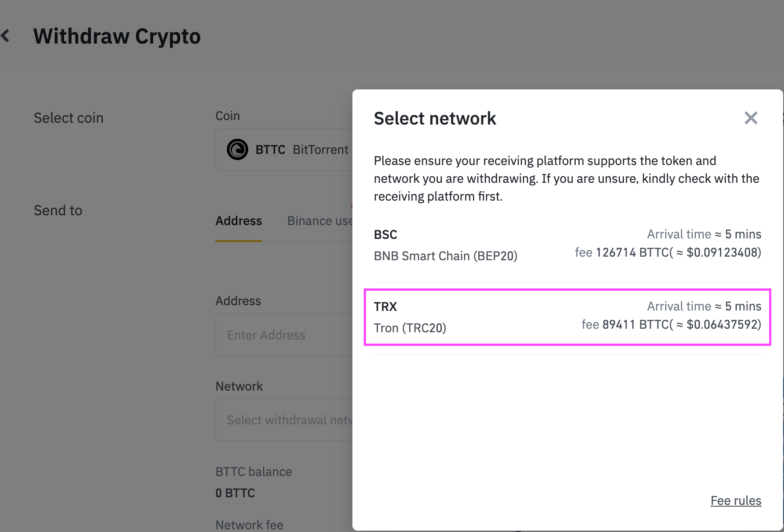Click the Withdraw Crypto page heading
Screen dimensions: 784x532
(117, 36)
